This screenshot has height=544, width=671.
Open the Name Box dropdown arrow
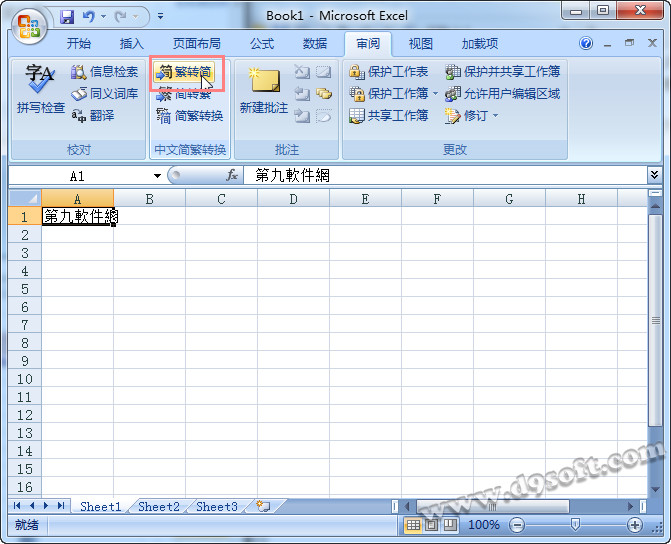pos(157,175)
